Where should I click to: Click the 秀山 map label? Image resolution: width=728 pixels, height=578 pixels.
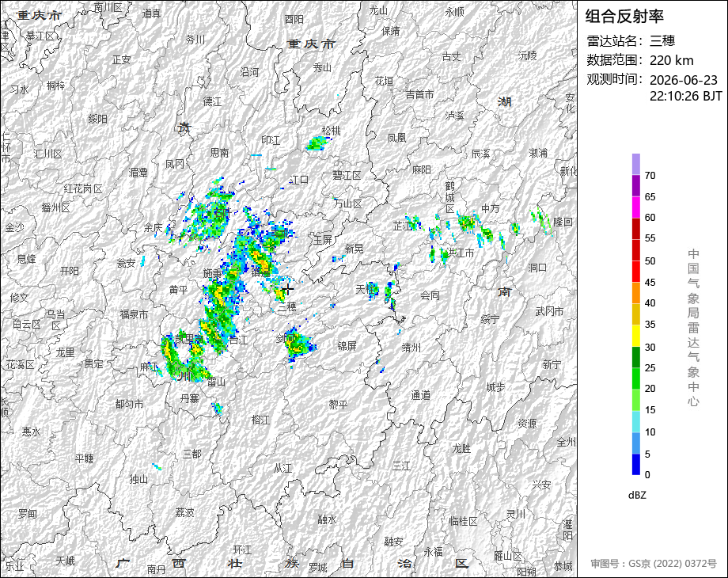pyautogui.click(x=322, y=68)
